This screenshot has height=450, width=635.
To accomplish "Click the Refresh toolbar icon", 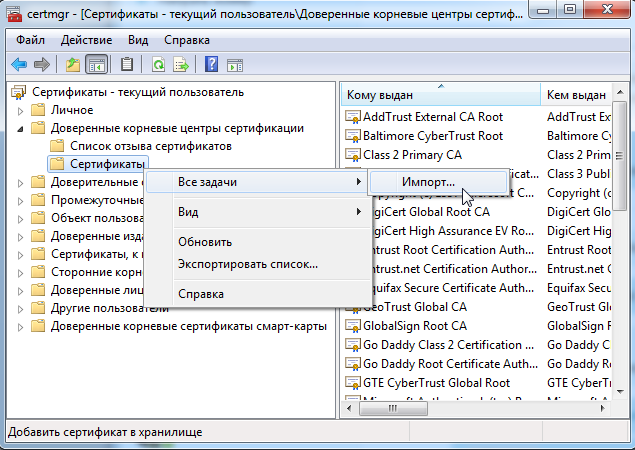I will point(158,64).
